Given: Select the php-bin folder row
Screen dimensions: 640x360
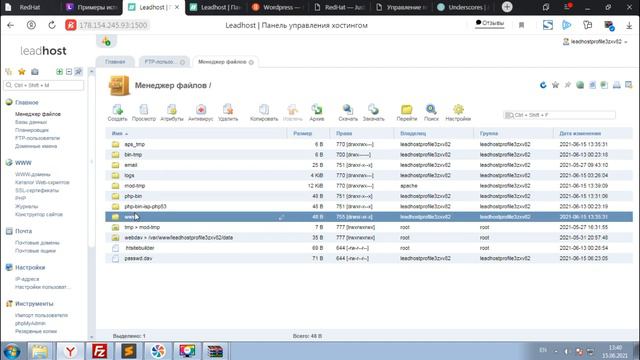Looking at the screenshot, I should coord(369,196).
